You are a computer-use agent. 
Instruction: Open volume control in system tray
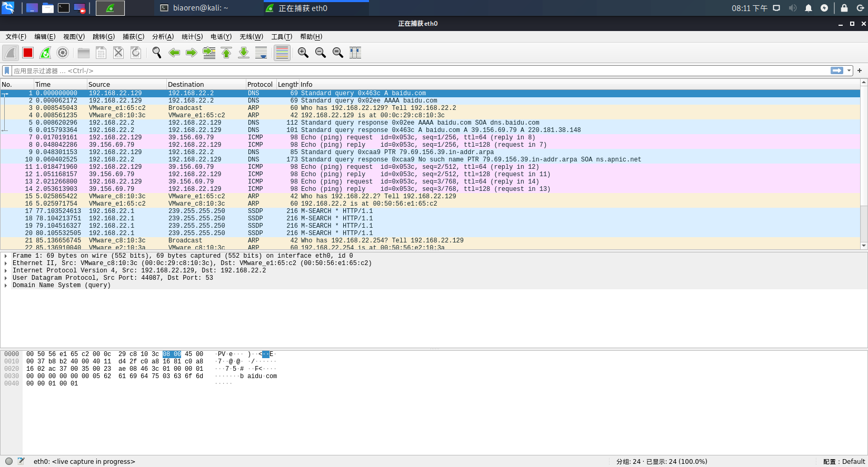[793, 8]
